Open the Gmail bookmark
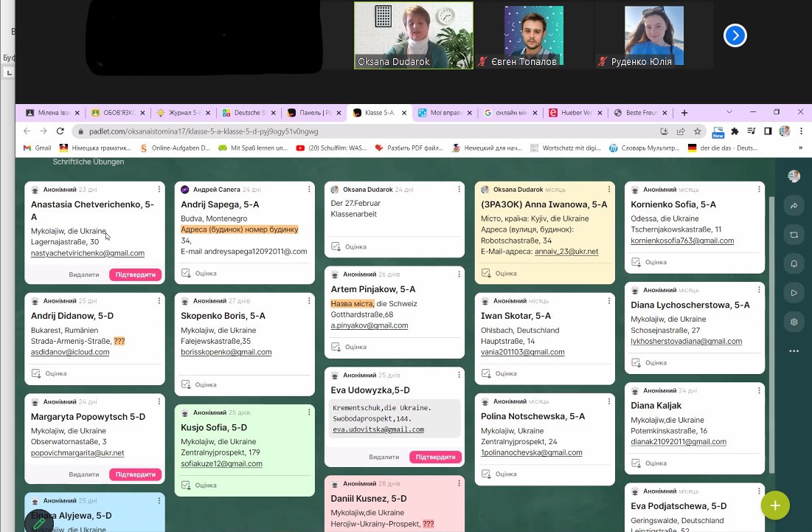812x532 pixels. coord(37,148)
